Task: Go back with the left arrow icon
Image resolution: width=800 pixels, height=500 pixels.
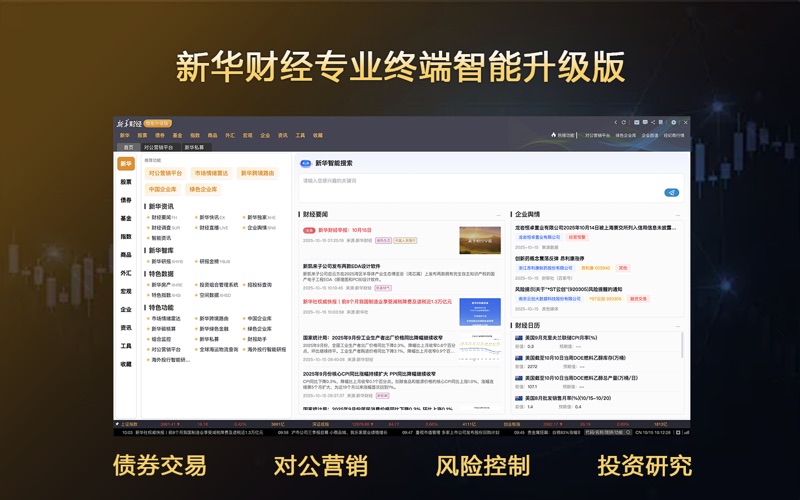Action: (x=615, y=122)
